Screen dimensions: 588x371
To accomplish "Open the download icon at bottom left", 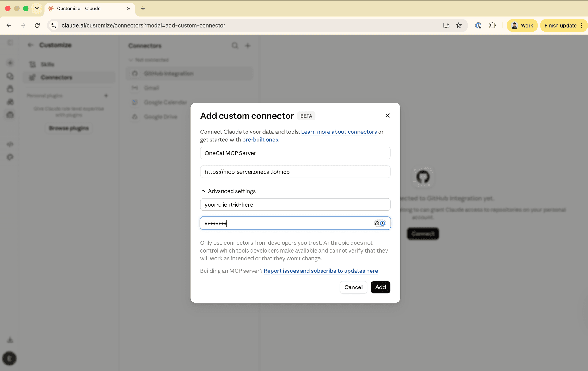I will tap(10, 340).
